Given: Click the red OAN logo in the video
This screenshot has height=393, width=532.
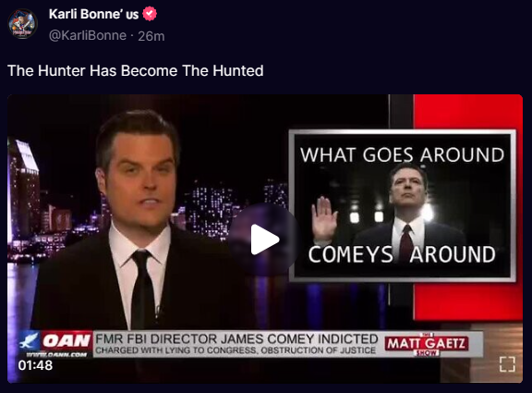Looking at the screenshot, I should click(66, 340).
